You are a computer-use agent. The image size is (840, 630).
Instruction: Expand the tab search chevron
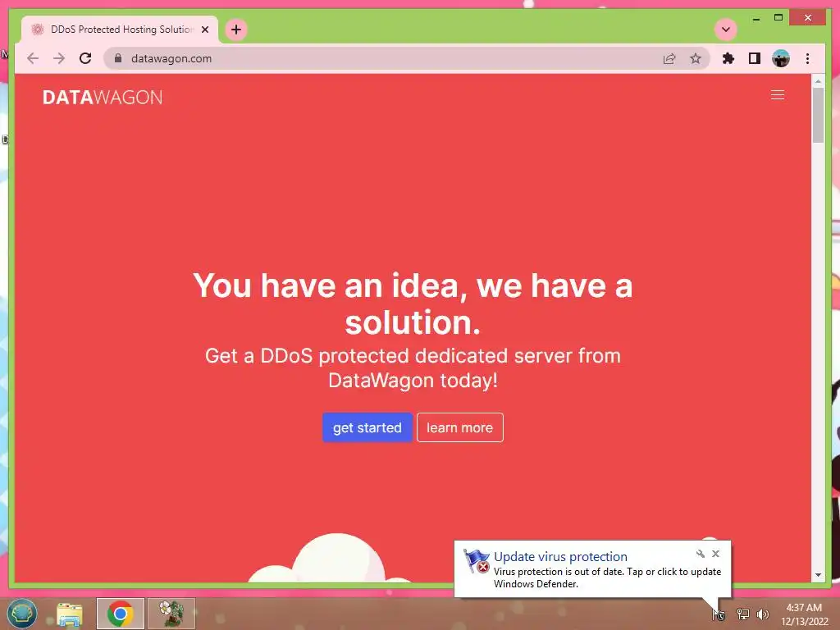pyautogui.click(x=726, y=30)
